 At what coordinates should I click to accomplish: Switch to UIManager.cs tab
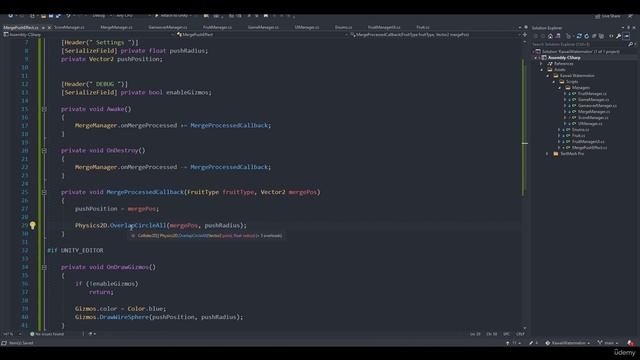pos(307,28)
